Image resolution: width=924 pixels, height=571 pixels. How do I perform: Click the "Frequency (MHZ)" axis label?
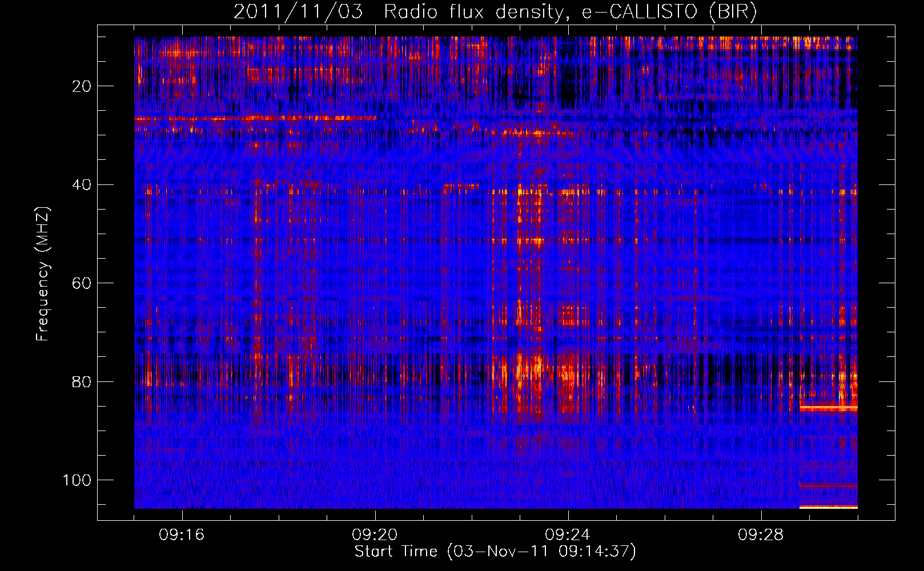click(43, 274)
